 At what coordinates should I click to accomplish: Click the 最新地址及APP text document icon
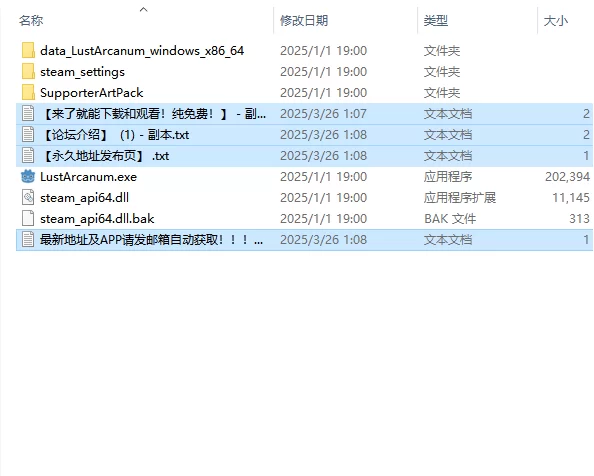click(28, 240)
